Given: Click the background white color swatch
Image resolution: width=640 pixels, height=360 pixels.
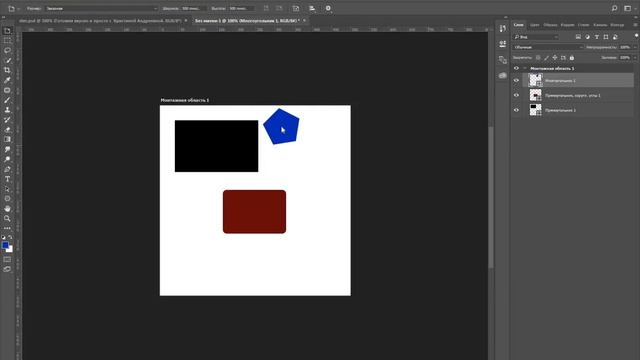Looking at the screenshot, I should [x=10, y=249].
